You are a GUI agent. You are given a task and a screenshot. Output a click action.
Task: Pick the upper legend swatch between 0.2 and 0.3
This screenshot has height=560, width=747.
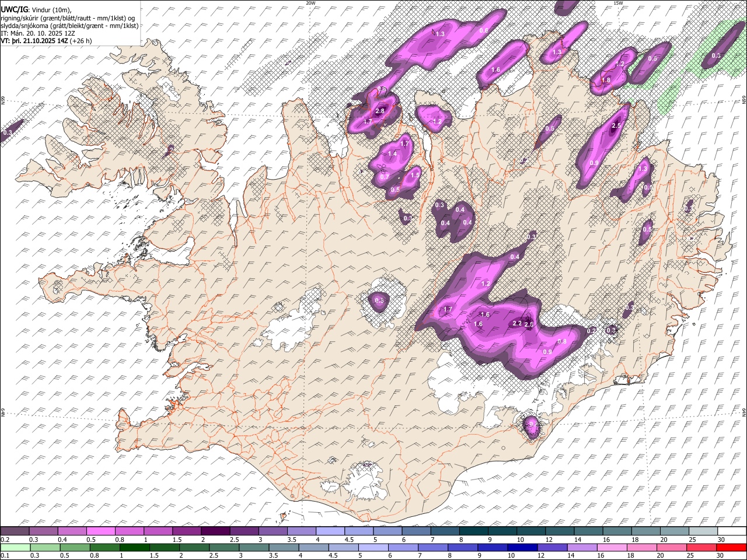click(x=15, y=531)
